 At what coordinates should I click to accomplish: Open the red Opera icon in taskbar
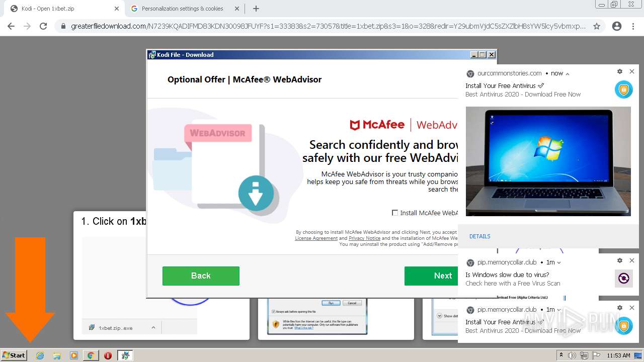pyautogui.click(x=108, y=355)
